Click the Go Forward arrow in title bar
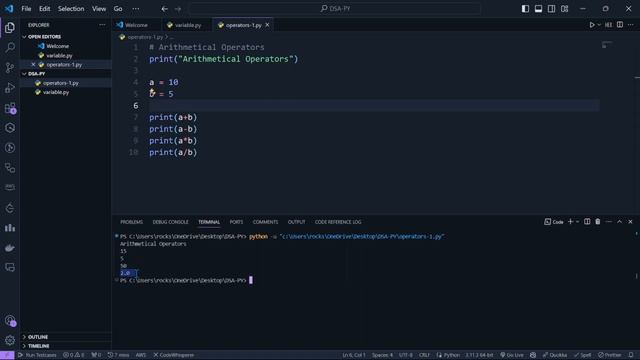Image resolution: width=640 pixels, height=360 pixels. [x=178, y=9]
